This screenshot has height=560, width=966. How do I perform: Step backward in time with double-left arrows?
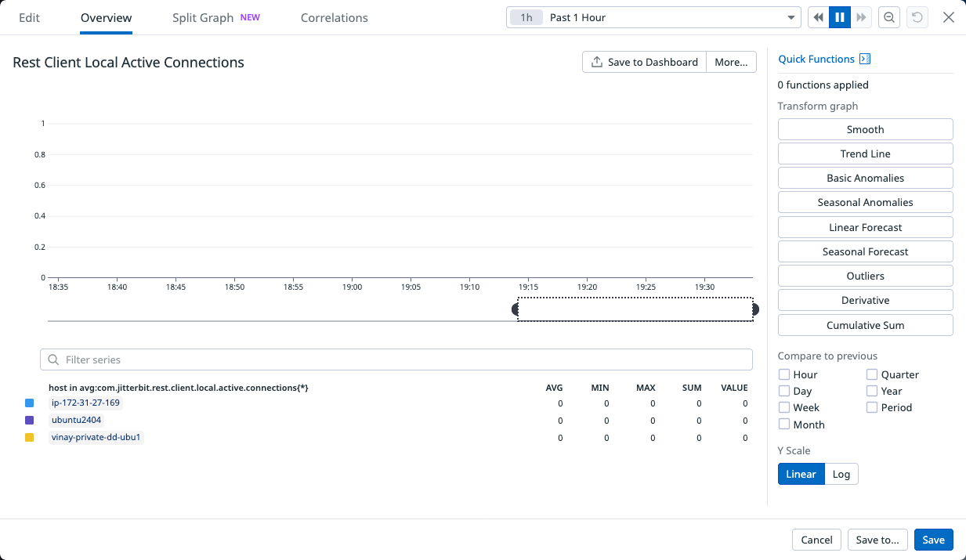(x=817, y=16)
